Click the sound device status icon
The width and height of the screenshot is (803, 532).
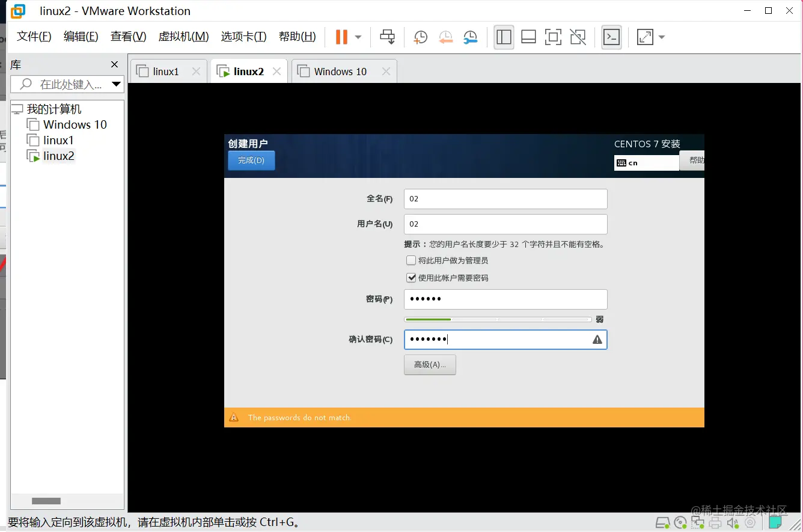pos(731,522)
